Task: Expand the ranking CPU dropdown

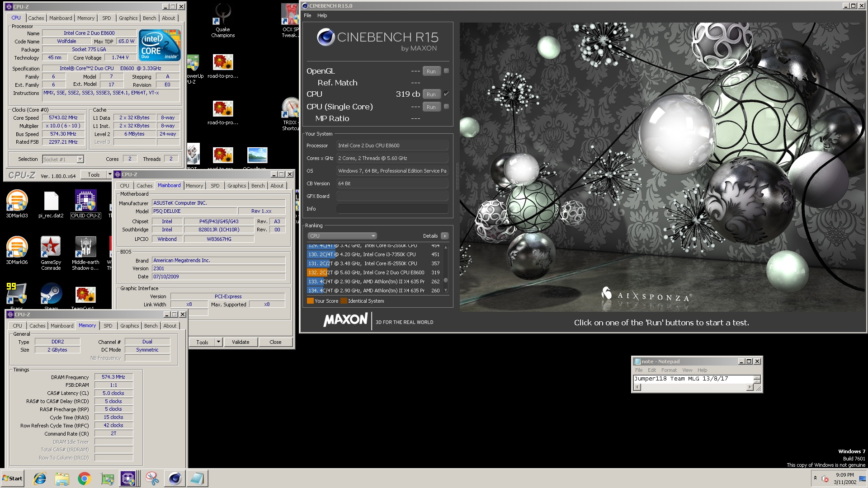Action: [342, 236]
